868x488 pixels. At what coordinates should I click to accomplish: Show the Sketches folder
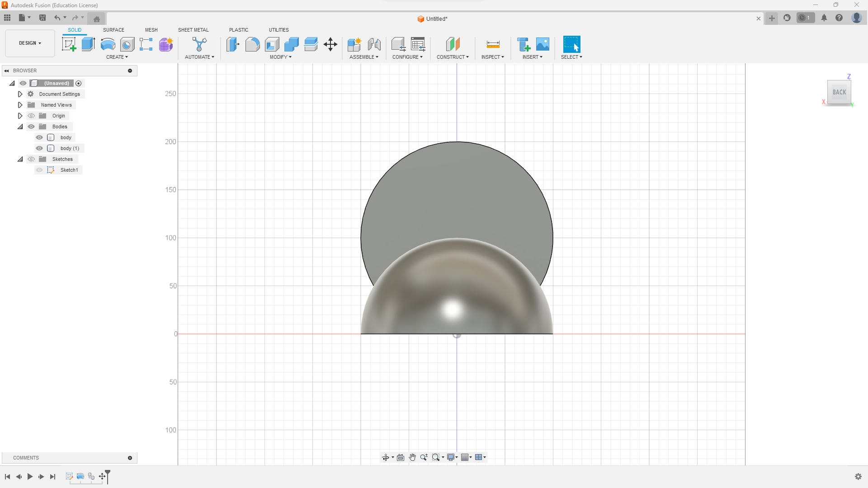coord(31,159)
